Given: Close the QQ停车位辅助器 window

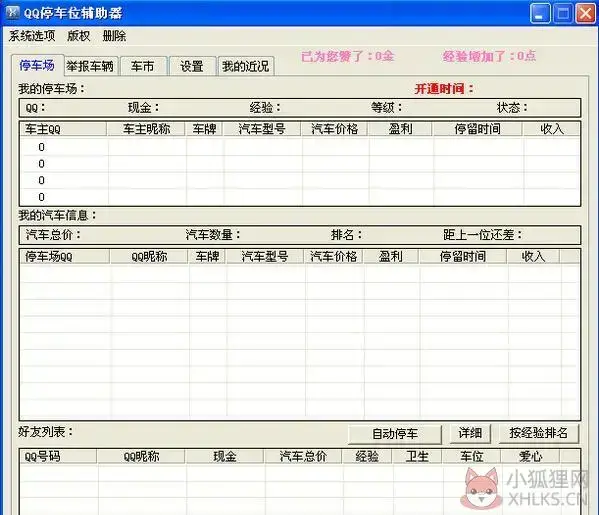Looking at the screenshot, I should [x=586, y=13].
